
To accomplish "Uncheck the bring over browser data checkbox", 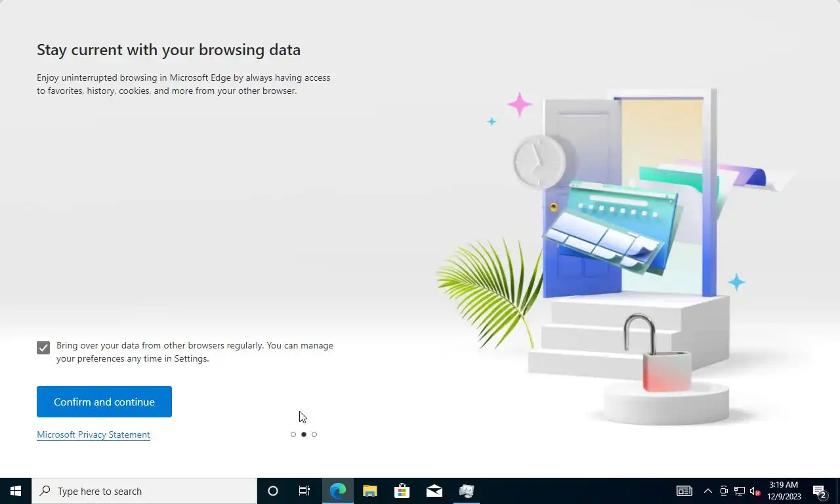I will pyautogui.click(x=43, y=348).
